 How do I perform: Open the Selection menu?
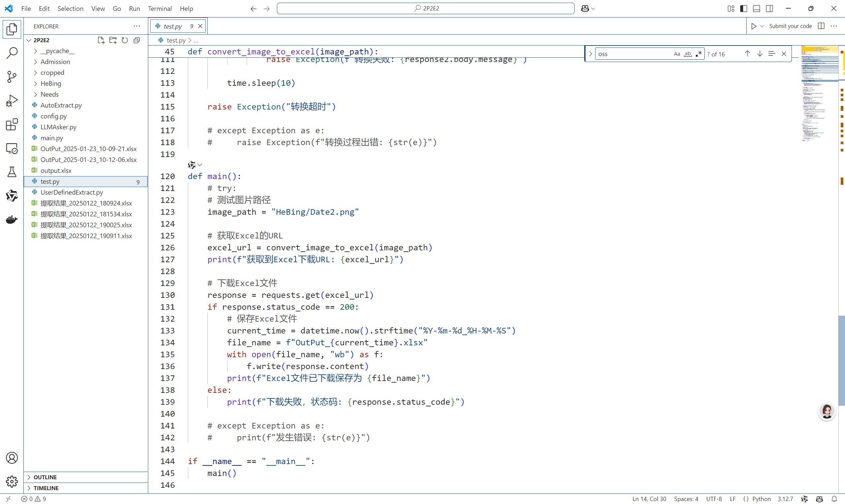[70, 9]
